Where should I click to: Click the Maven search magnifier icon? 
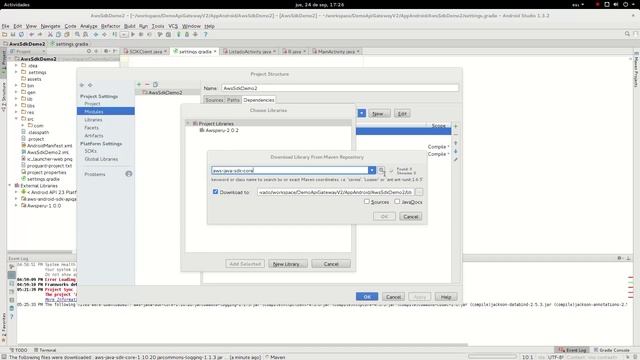381,170
